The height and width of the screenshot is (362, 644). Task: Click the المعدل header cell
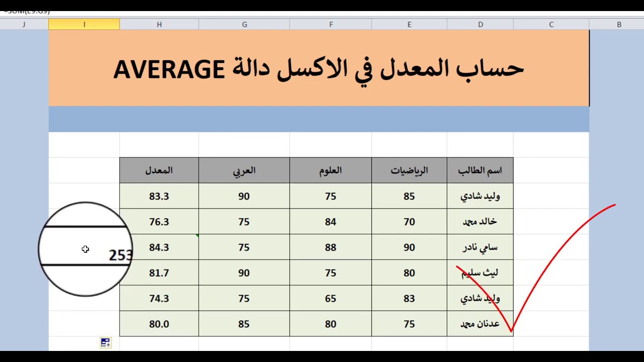tap(159, 170)
